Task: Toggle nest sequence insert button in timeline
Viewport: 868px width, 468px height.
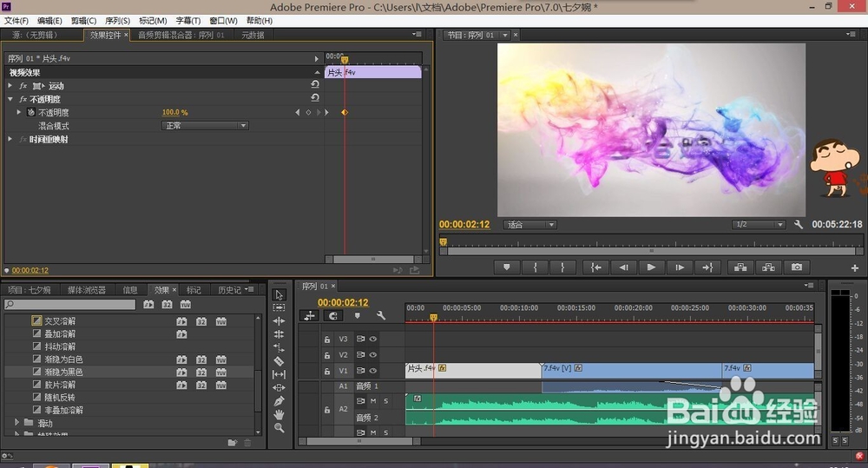Action: 309,316
